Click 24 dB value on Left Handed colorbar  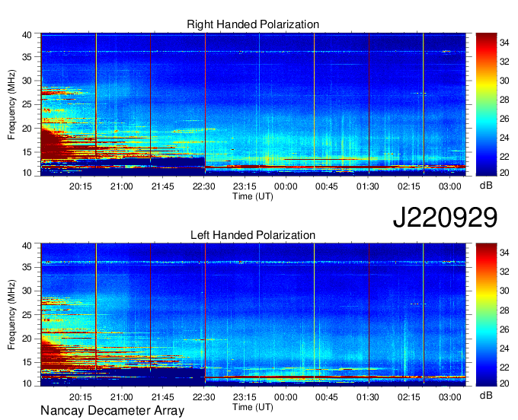(x=504, y=348)
